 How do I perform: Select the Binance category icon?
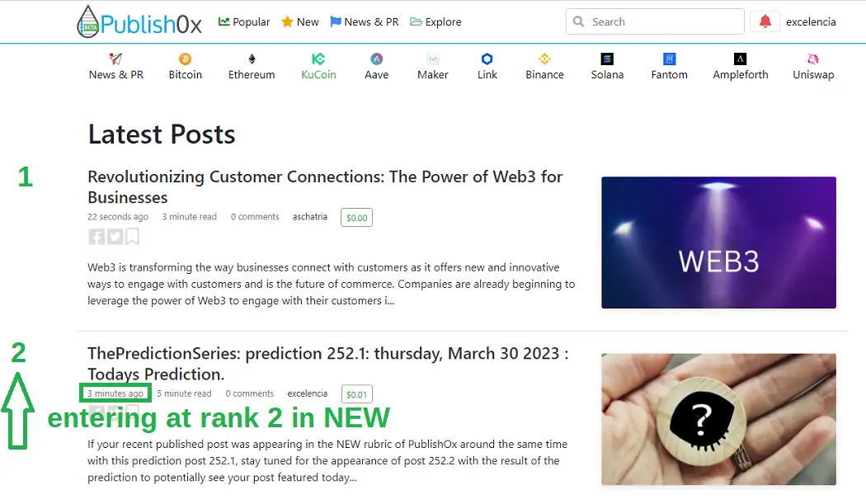pos(544,59)
